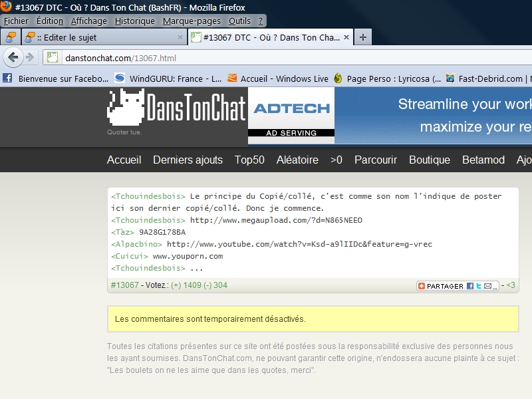This screenshot has width=532, height=399.
Task: Open an Aléatoire random quote
Action: coord(297,160)
